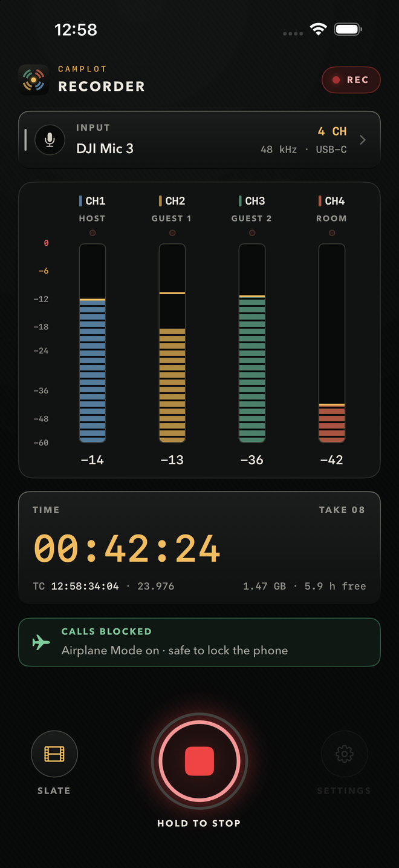Tap the -36 level readout for CH3
Image resolution: width=399 pixels, height=868 pixels.
[252, 460]
